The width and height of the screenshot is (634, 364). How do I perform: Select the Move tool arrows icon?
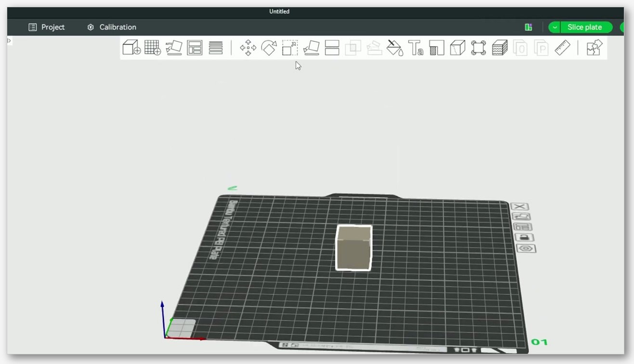[x=248, y=48]
